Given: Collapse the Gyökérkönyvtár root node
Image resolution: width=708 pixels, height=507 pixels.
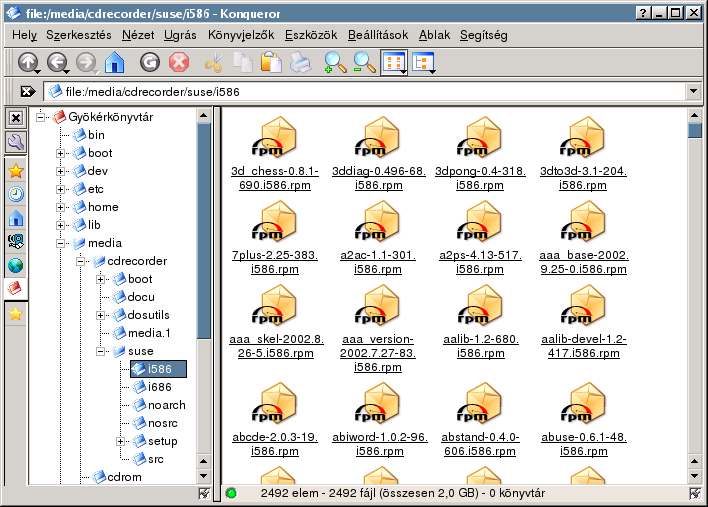Looking at the screenshot, I should pos(41,117).
